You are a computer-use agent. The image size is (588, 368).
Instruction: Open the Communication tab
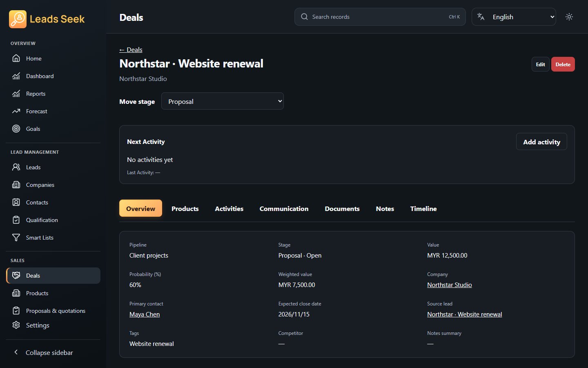click(x=284, y=209)
